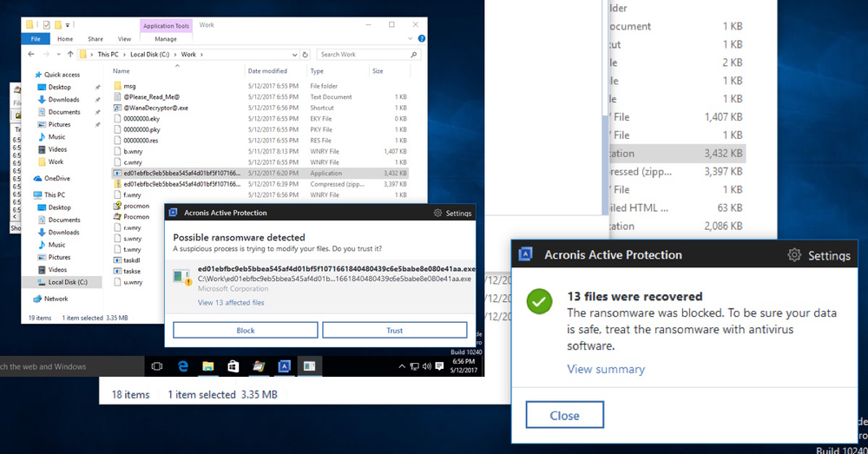Viewport: 868px width, 454px height.
Task: Trust the suspicious process
Action: [395, 330]
